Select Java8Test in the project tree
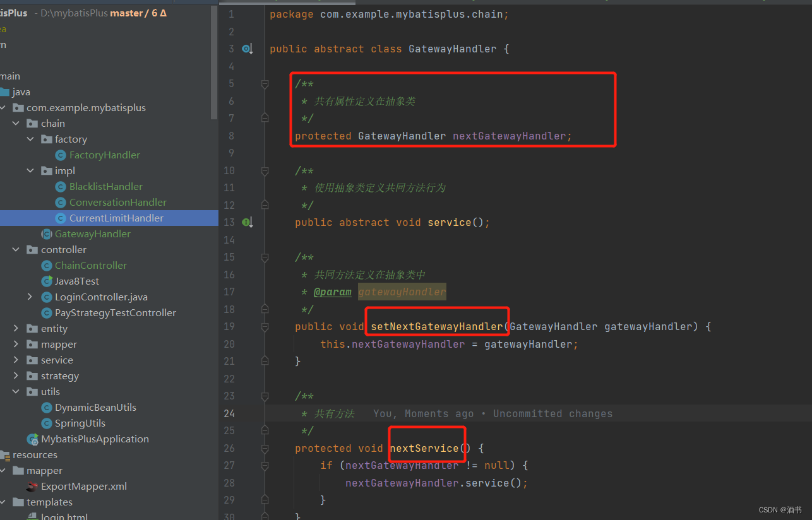Viewport: 812px width, 520px height. click(77, 281)
